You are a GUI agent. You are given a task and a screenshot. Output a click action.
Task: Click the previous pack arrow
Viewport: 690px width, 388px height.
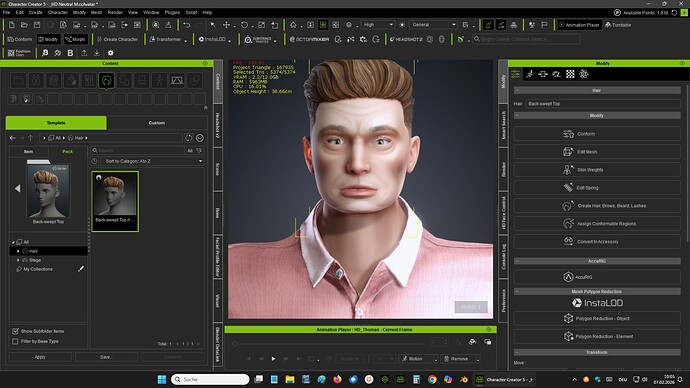[x=18, y=189]
